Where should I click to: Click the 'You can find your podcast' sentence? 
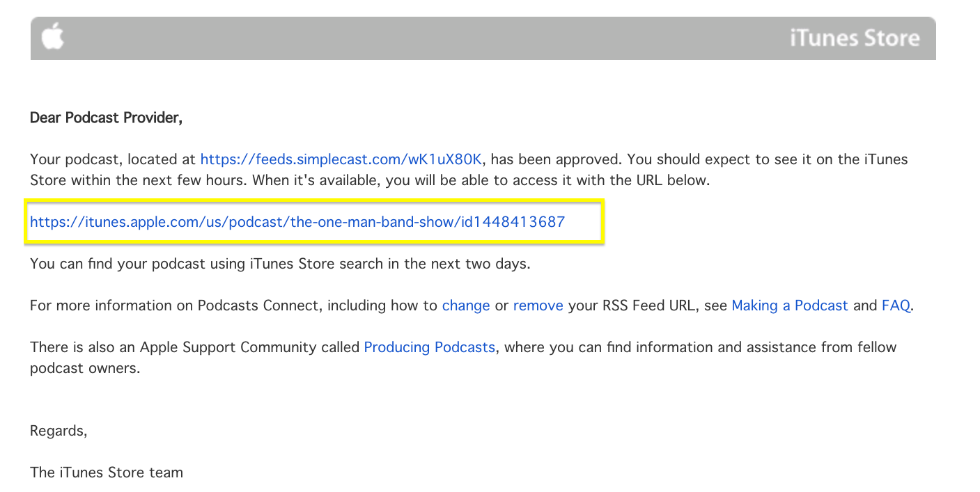280,264
